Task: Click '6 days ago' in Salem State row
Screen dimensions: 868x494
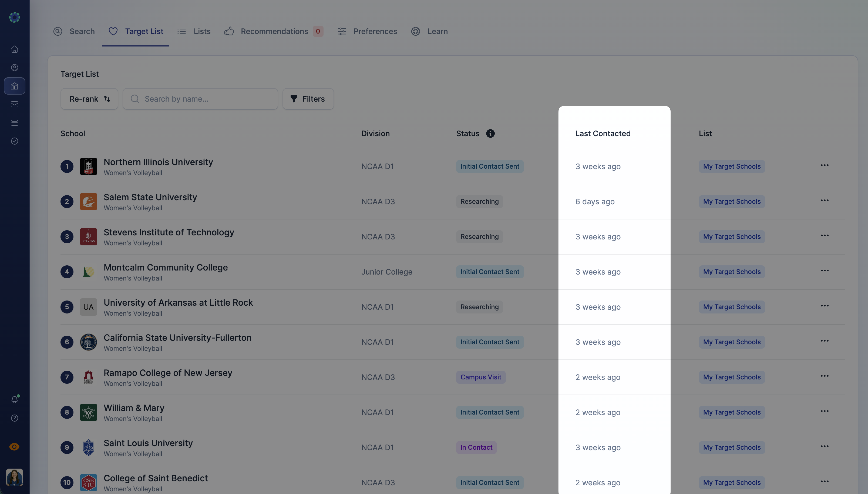Action: tap(595, 202)
